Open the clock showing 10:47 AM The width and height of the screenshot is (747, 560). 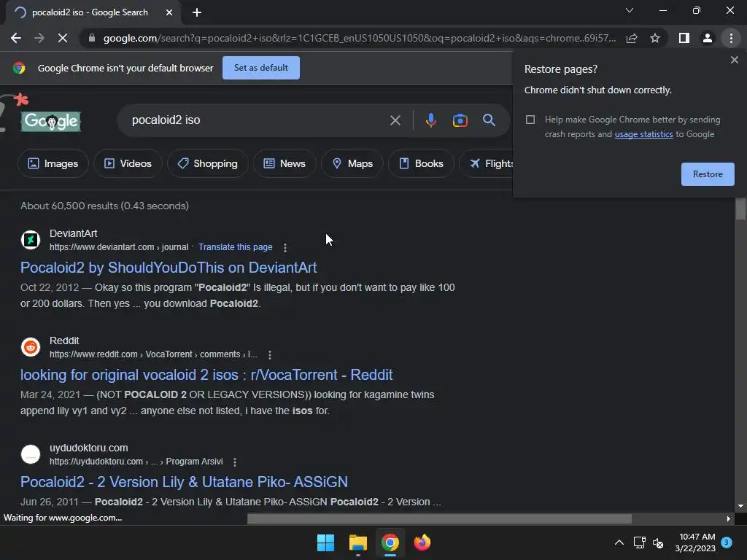[695, 542]
